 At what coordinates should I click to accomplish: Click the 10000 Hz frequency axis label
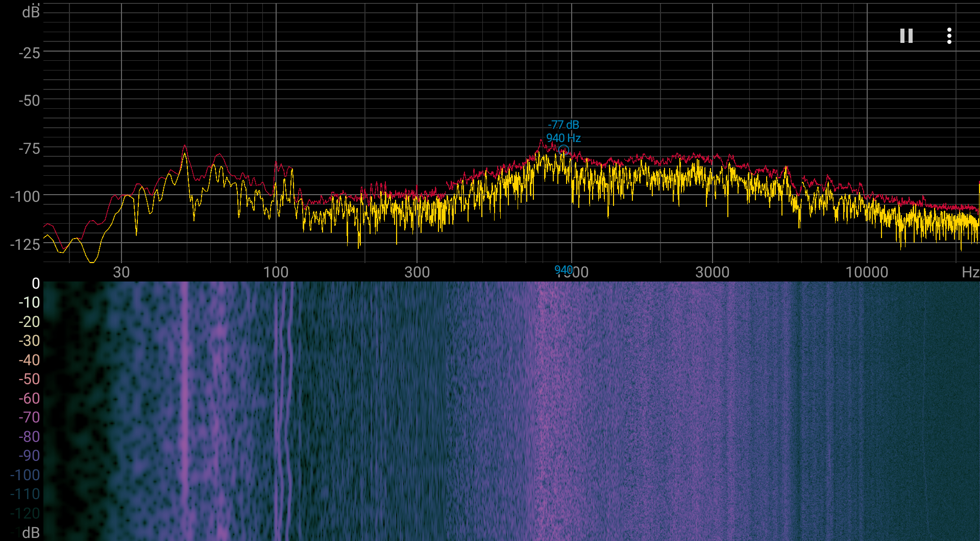(867, 272)
